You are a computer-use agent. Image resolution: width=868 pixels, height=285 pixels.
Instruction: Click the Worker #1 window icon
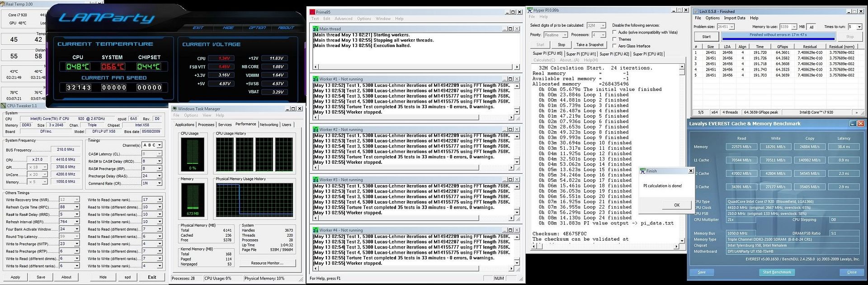pos(316,79)
